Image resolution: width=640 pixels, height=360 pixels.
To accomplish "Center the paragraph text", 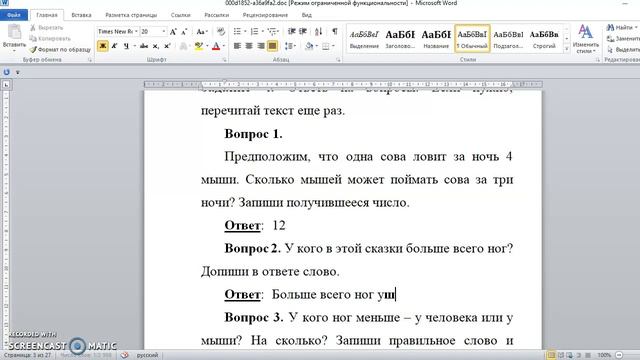I will (x=249, y=46).
